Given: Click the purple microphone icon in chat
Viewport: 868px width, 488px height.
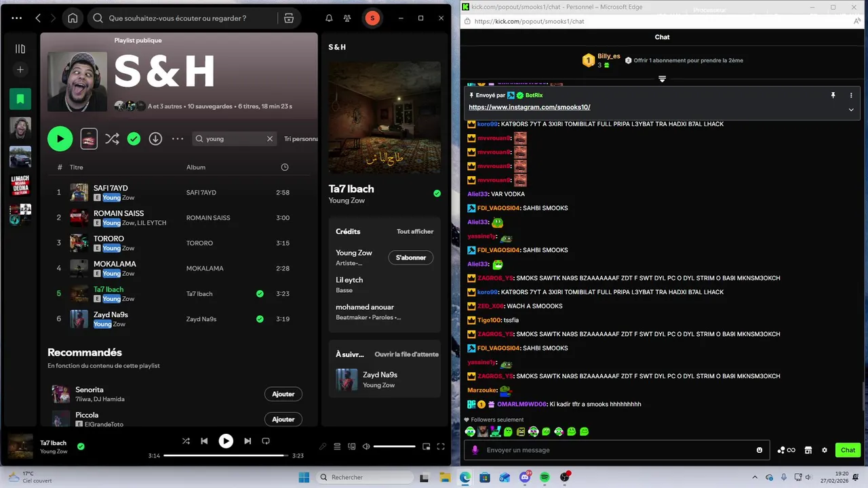Looking at the screenshot, I should coord(475,450).
